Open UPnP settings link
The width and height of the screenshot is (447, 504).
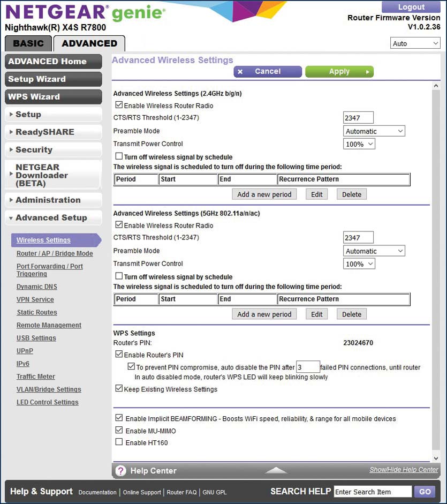pyautogui.click(x=25, y=351)
